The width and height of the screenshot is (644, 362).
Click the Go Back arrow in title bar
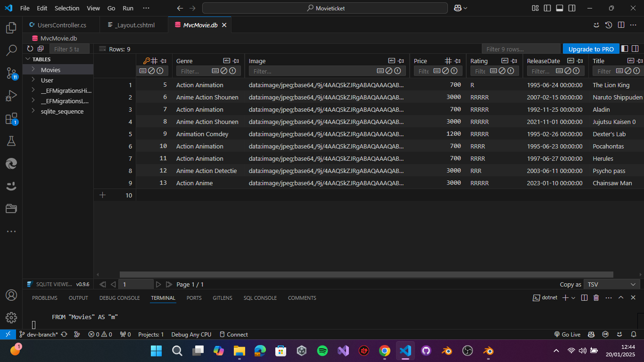tap(180, 8)
